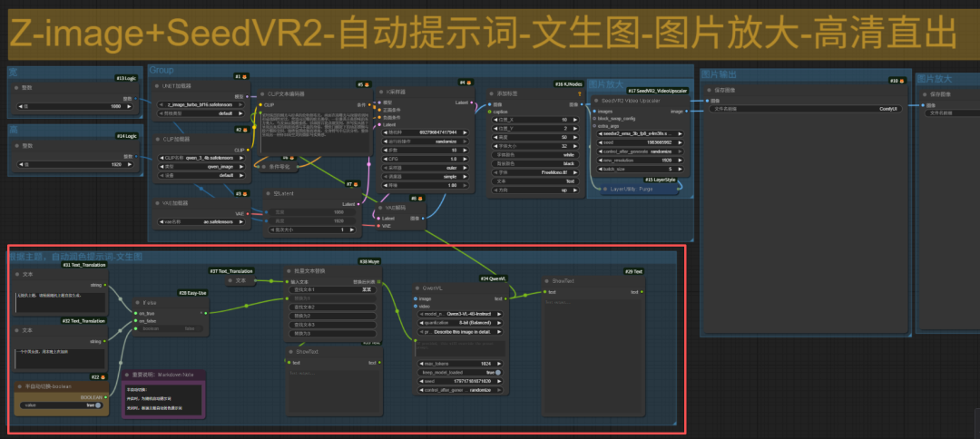
Task: Open the 类型 qwen_image dropdown
Action: 200,167
